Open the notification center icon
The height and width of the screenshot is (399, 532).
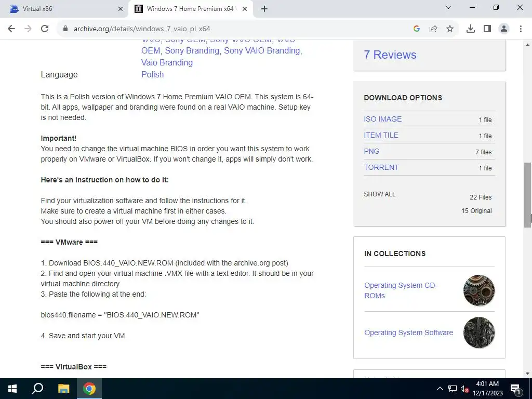coord(515,389)
